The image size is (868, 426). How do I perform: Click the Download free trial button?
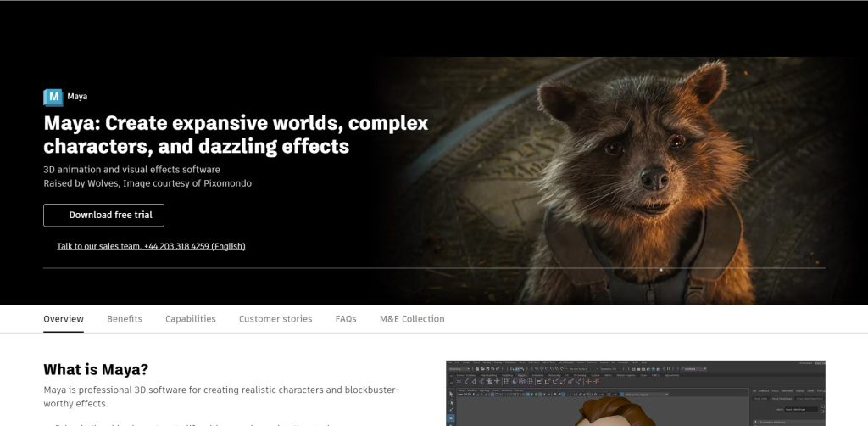(x=103, y=215)
